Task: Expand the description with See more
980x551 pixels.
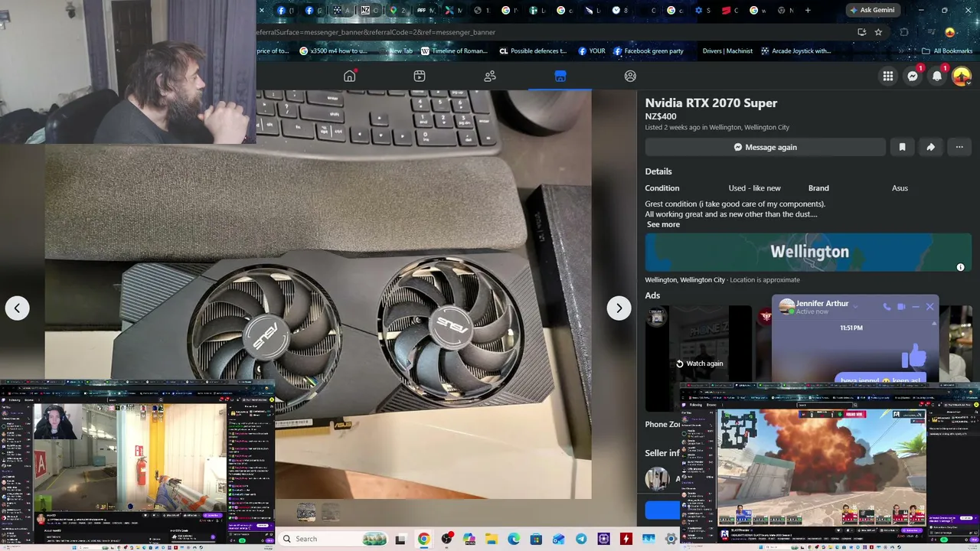Action: click(x=663, y=224)
